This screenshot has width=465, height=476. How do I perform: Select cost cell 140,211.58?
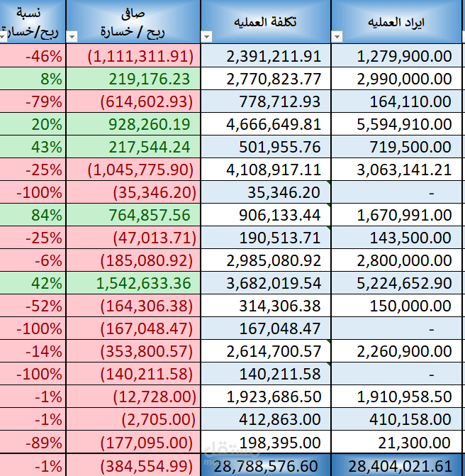(266, 374)
